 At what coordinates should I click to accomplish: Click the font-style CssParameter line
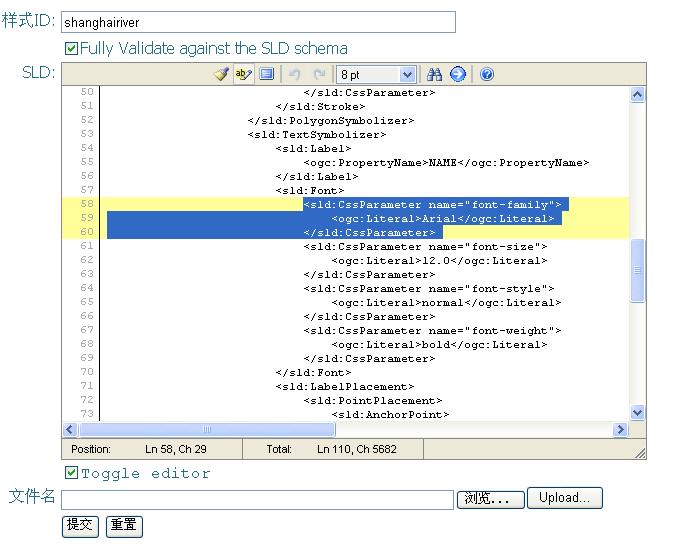(429, 289)
